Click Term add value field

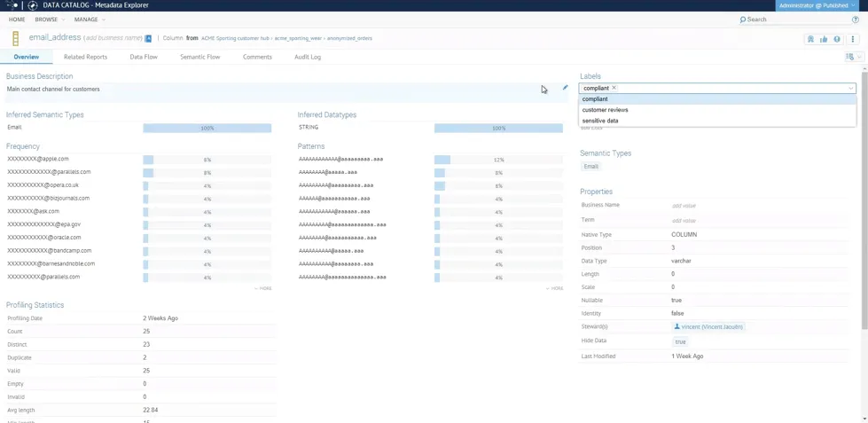tap(684, 220)
